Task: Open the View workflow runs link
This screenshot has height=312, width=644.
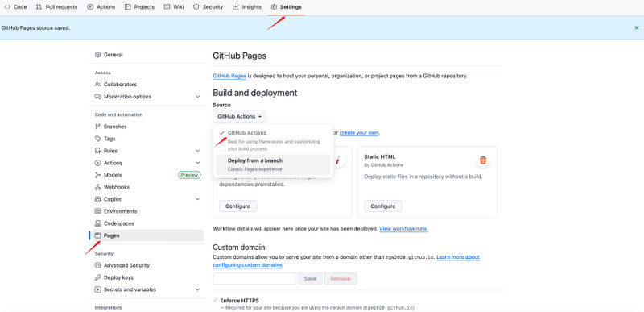Action: point(404,228)
